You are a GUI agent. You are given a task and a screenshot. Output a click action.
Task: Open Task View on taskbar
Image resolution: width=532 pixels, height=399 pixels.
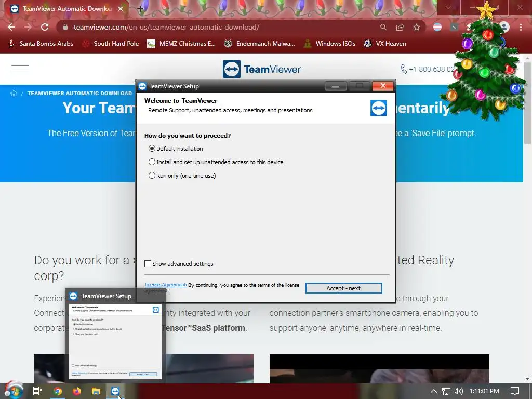(37, 391)
